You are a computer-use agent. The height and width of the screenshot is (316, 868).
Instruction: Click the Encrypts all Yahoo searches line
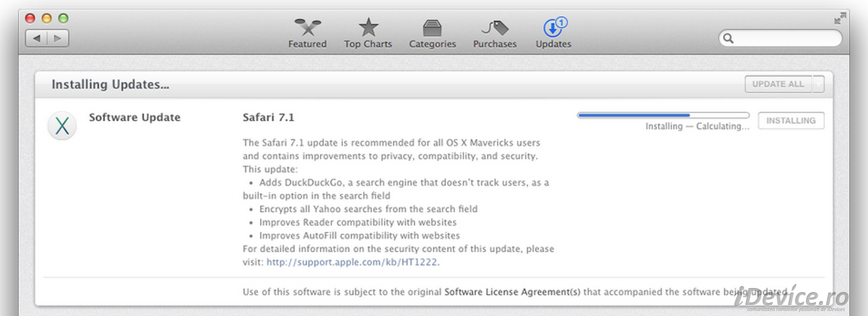tap(368, 209)
